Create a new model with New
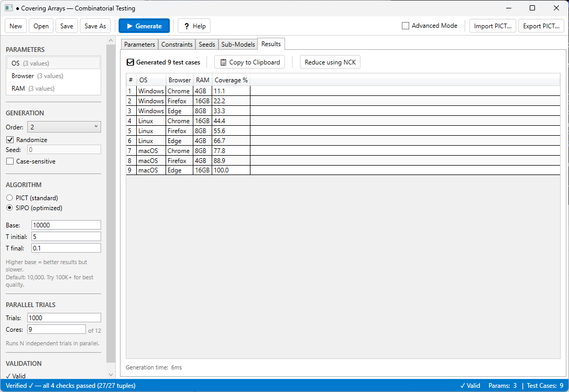The image size is (569, 392). pyautogui.click(x=15, y=25)
